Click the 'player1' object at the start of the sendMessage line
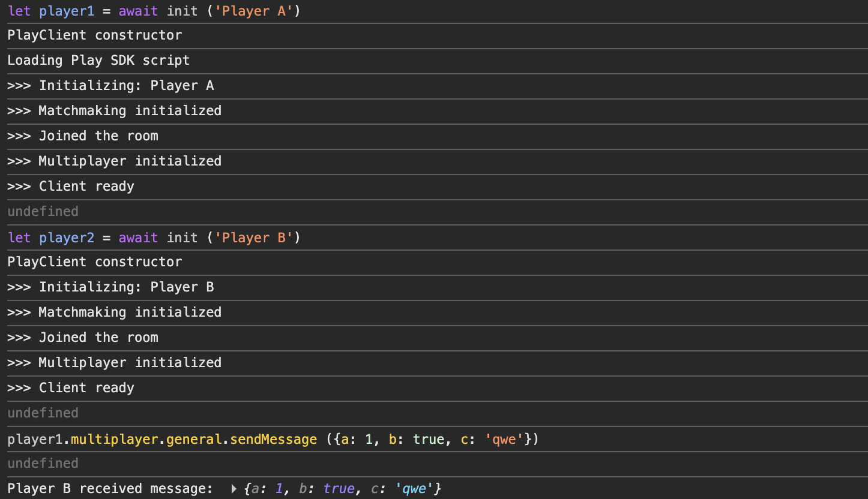This screenshot has width=868, height=499. click(35, 440)
